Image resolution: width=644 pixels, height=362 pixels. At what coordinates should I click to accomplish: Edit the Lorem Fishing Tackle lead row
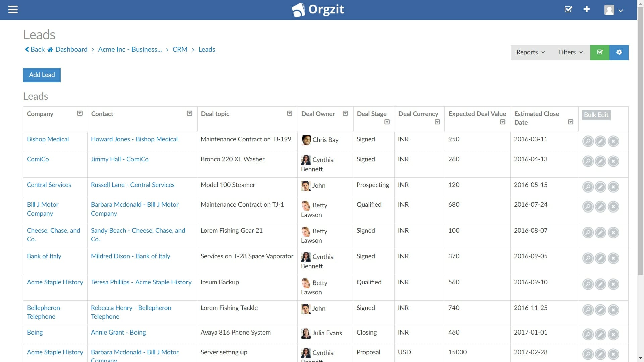[x=600, y=310]
